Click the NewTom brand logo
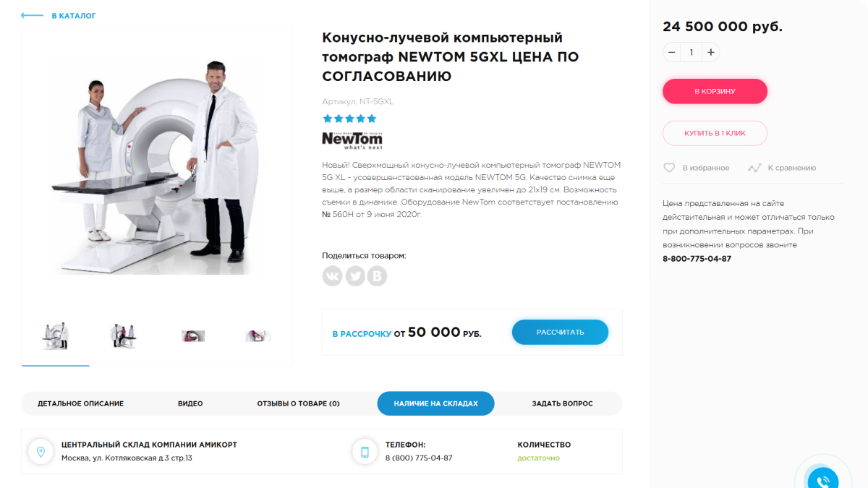This screenshot has height=488, width=868. click(352, 140)
